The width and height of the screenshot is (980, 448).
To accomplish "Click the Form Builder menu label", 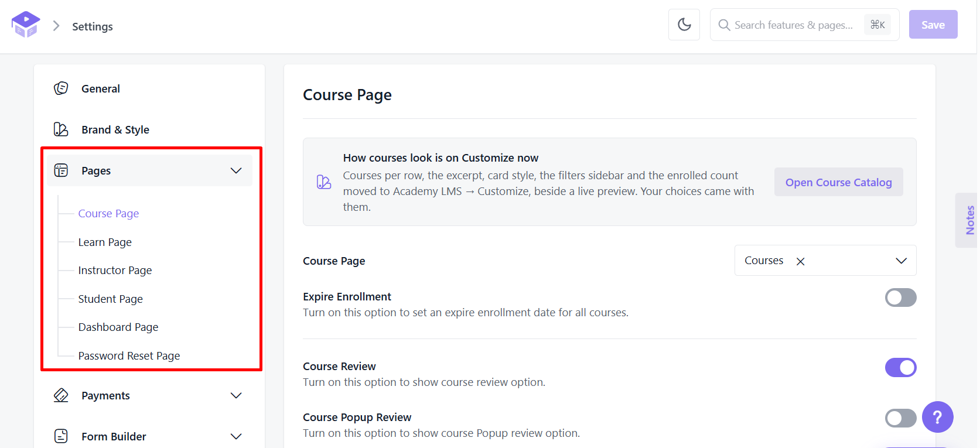I will click(x=114, y=436).
